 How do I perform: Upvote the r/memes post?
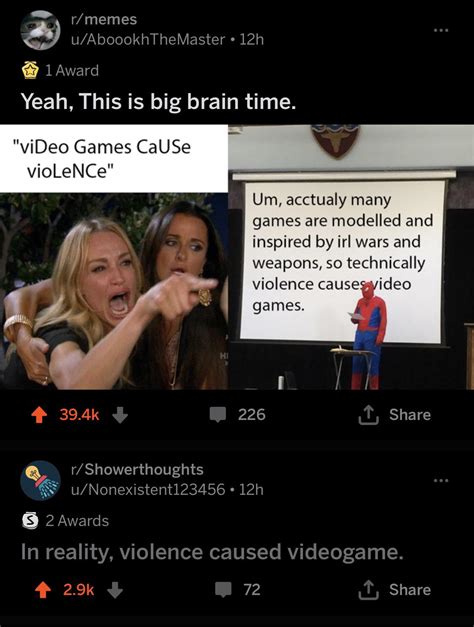coord(39,415)
